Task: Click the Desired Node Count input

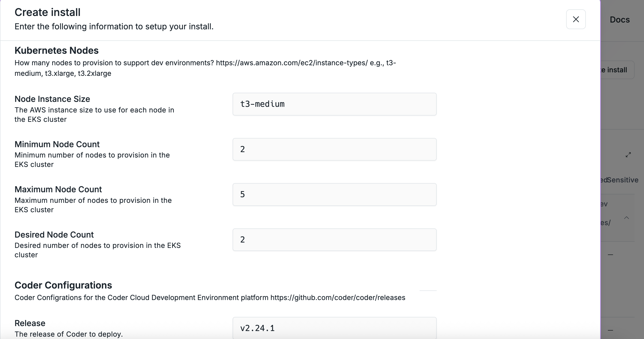Action: point(334,240)
